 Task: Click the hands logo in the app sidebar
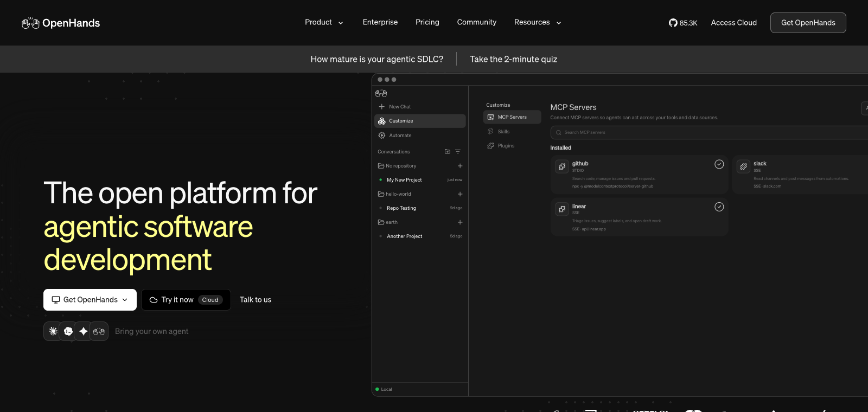tap(381, 93)
